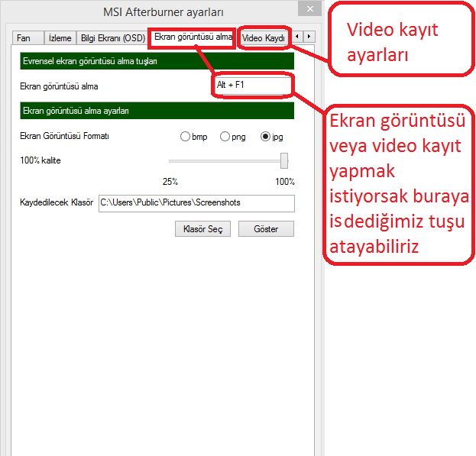Click the Alt + F1 hotkey field
The image size is (476, 456).
coord(252,85)
